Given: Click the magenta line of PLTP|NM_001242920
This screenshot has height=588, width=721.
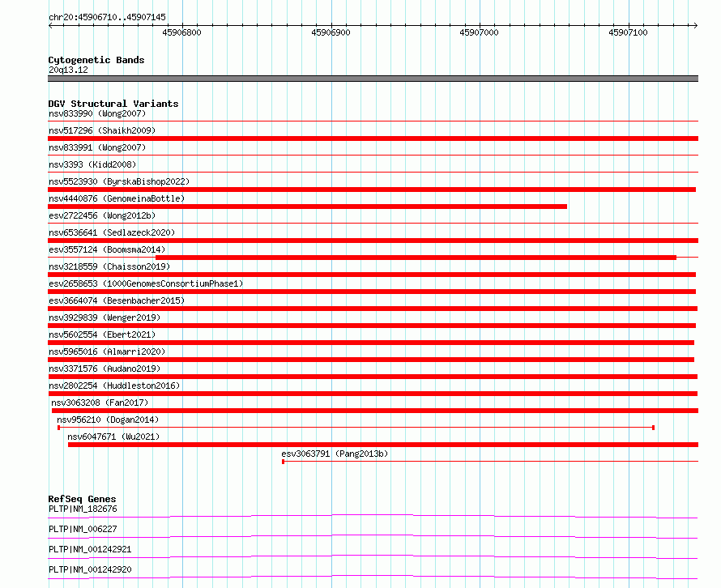Looking at the screenshot, I should coord(373,577).
